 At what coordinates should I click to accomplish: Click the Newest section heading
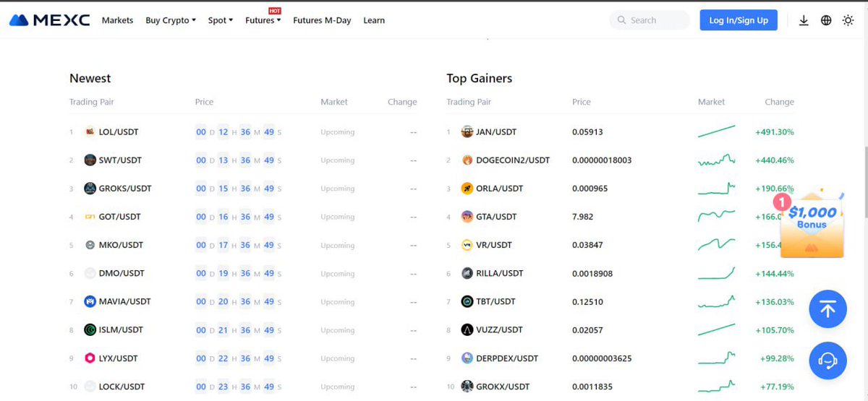click(x=90, y=78)
